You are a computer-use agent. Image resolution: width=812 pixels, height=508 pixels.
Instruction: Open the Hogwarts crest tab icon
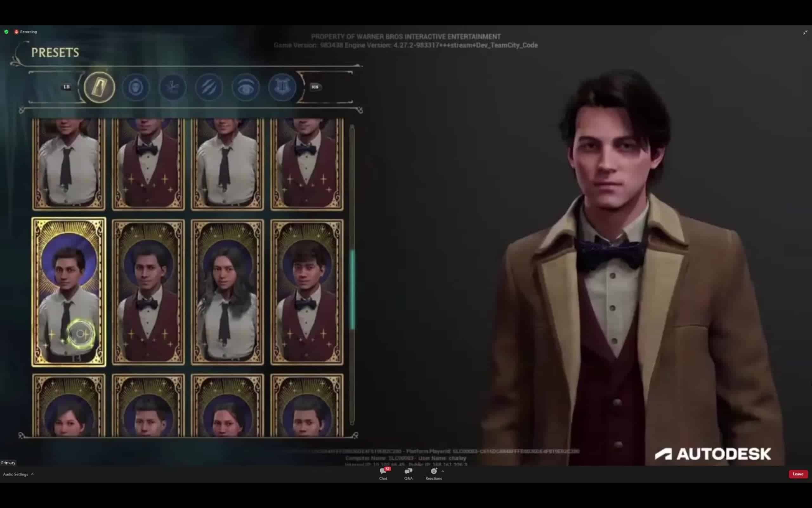(282, 87)
